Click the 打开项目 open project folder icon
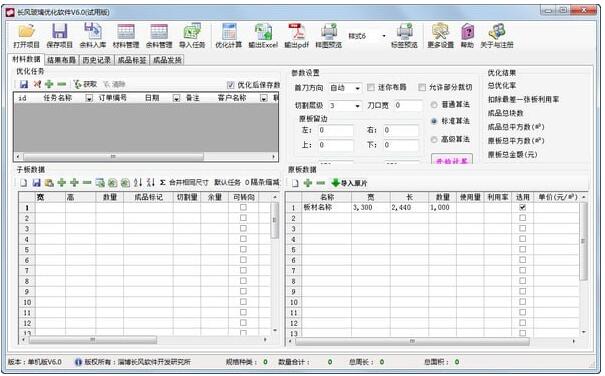This screenshot has width=605, height=376. [27, 31]
